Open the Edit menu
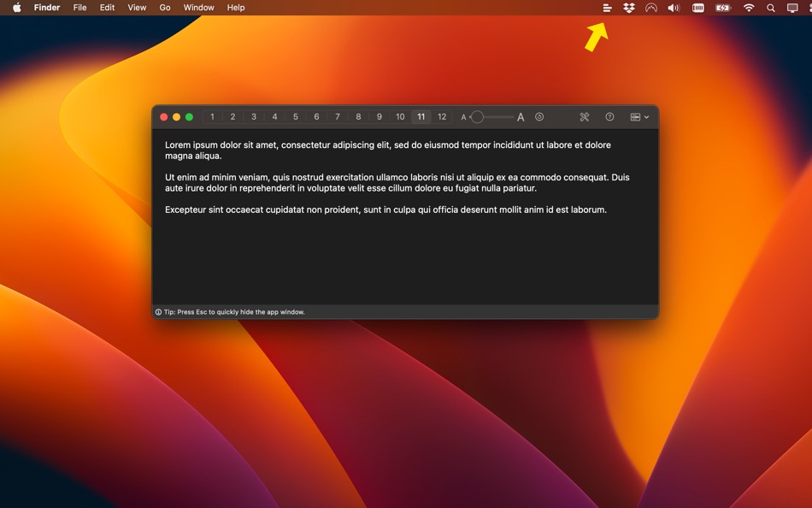 point(107,8)
